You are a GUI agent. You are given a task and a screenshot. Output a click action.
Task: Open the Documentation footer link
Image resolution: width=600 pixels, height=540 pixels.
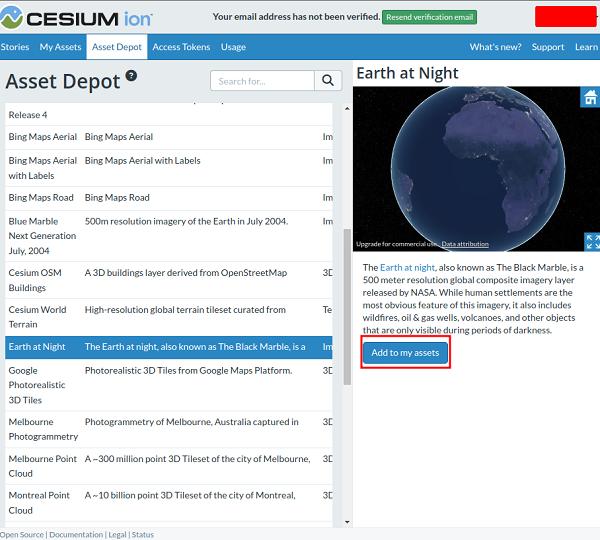76,535
